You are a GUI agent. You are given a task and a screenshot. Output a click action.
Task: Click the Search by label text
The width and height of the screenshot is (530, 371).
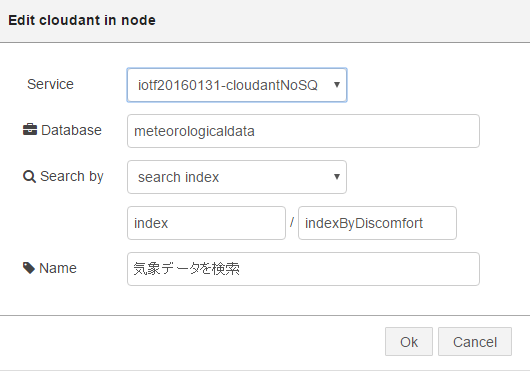click(72, 177)
